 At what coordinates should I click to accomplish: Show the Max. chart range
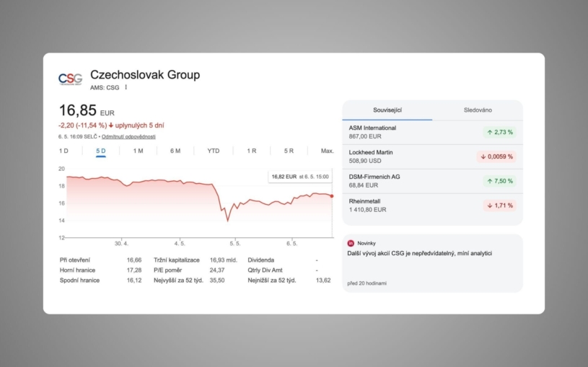click(x=327, y=151)
